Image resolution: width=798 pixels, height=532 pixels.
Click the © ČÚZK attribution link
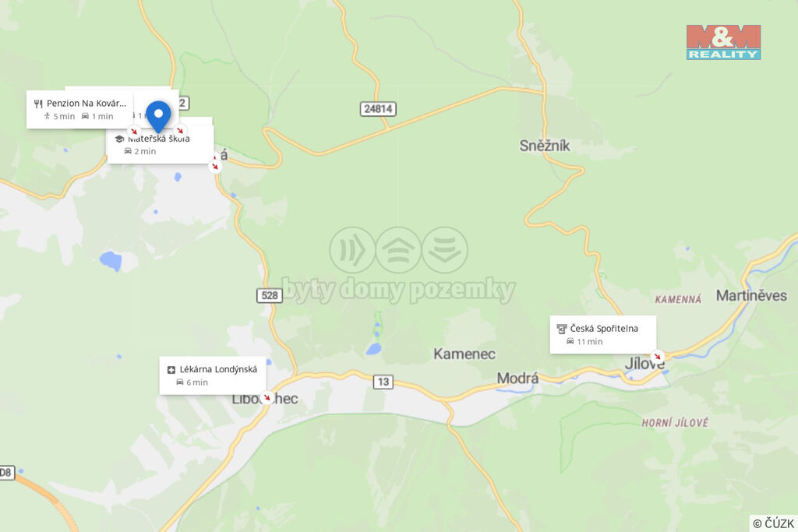click(774, 523)
